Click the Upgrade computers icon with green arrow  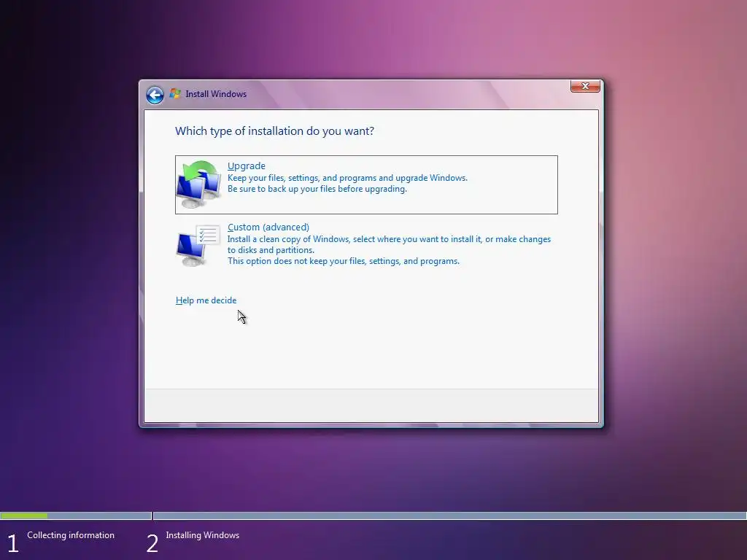click(x=198, y=184)
